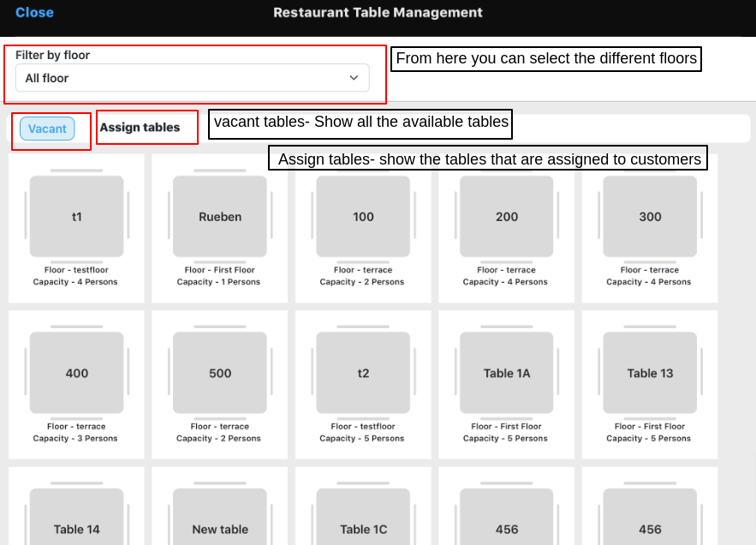Choose table 500
This screenshot has height=545, width=756.
(220, 373)
